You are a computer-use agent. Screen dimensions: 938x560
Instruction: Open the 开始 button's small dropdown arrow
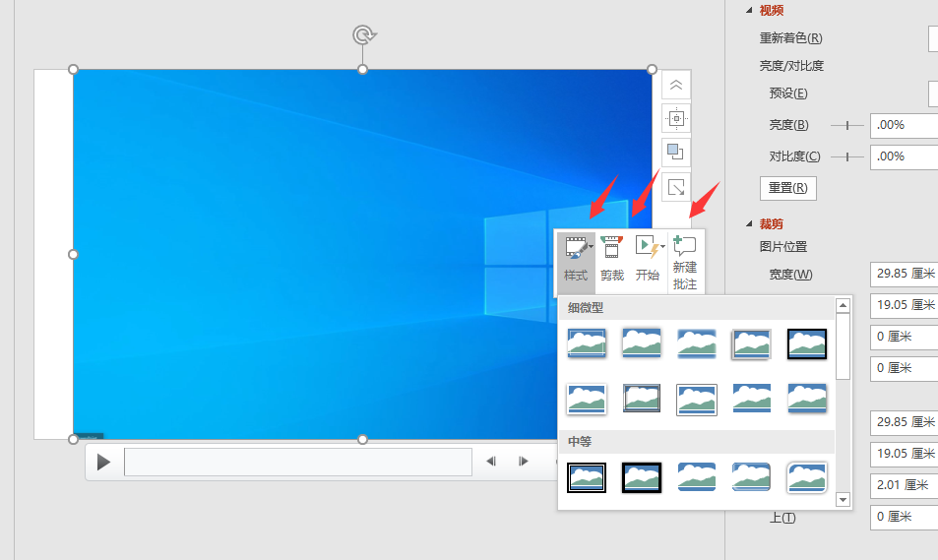point(662,246)
